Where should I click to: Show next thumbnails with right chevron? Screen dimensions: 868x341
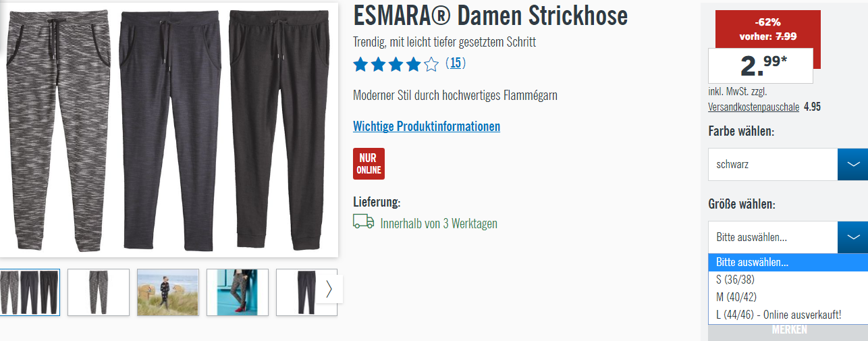tap(329, 289)
